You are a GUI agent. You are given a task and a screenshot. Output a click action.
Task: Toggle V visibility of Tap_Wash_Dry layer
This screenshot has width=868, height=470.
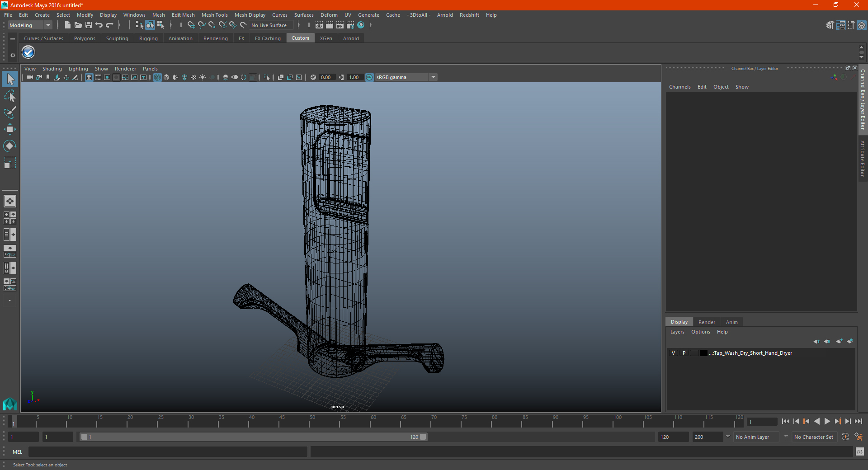point(673,353)
